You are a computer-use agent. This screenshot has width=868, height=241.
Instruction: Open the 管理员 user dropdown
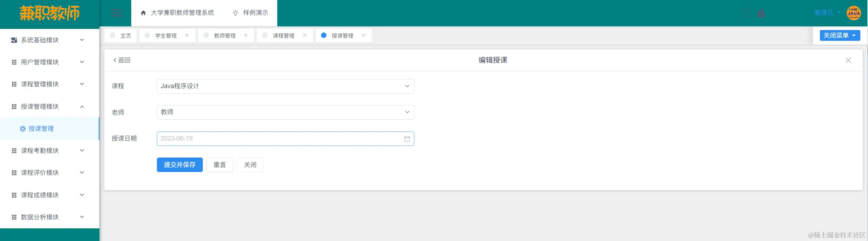coord(827,13)
